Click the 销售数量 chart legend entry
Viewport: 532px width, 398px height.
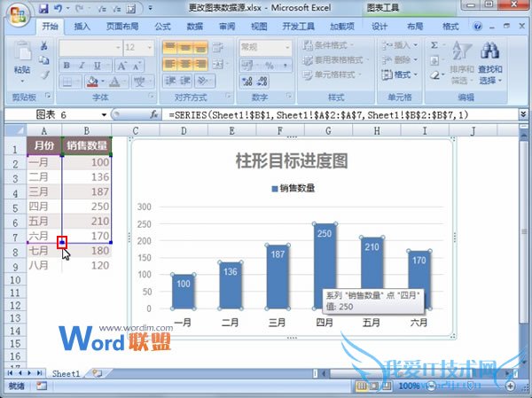293,188
